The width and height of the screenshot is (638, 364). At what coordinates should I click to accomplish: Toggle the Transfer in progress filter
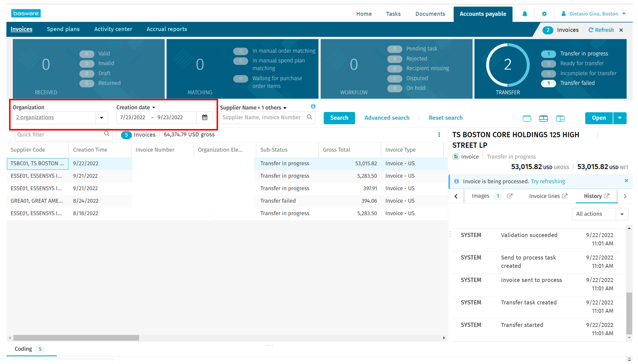pyautogui.click(x=549, y=54)
